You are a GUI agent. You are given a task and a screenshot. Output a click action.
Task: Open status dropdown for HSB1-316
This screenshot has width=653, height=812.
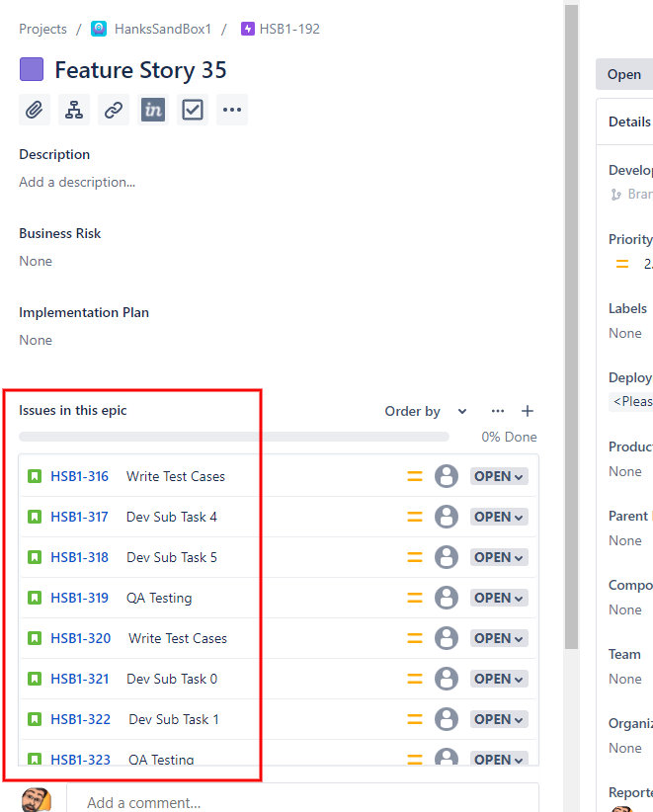tap(499, 476)
